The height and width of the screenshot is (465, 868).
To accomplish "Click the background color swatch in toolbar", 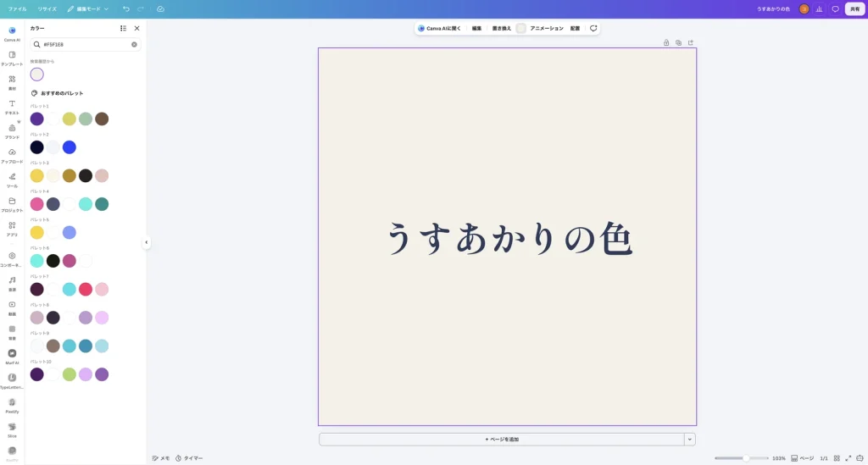I will point(521,28).
